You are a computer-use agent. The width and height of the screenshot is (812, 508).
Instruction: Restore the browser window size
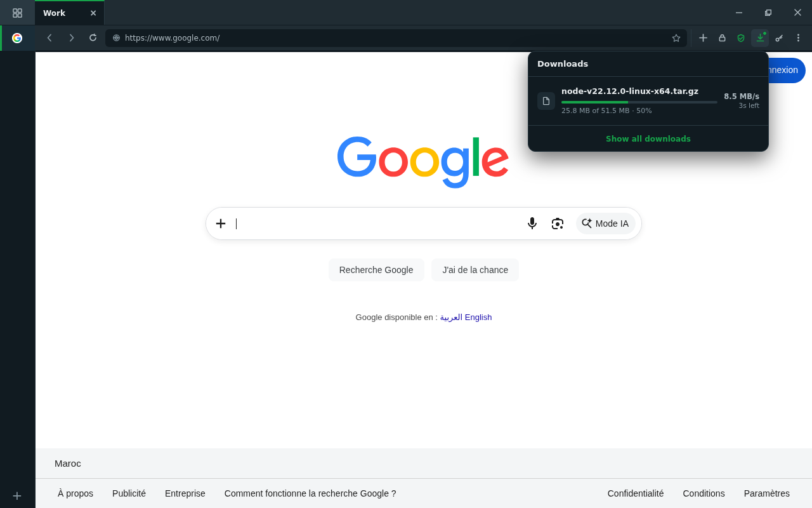(768, 13)
